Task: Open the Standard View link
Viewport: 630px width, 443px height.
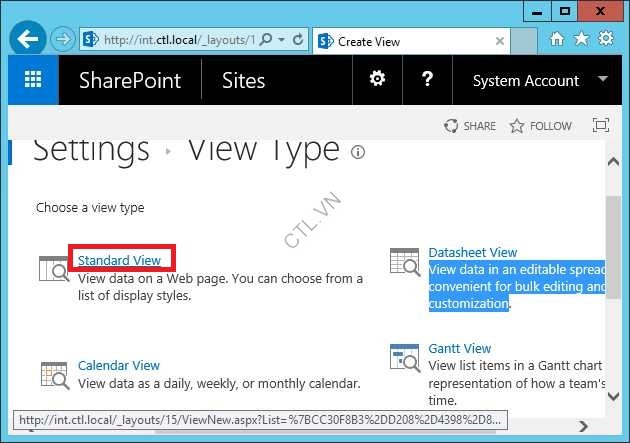Action: 119,261
